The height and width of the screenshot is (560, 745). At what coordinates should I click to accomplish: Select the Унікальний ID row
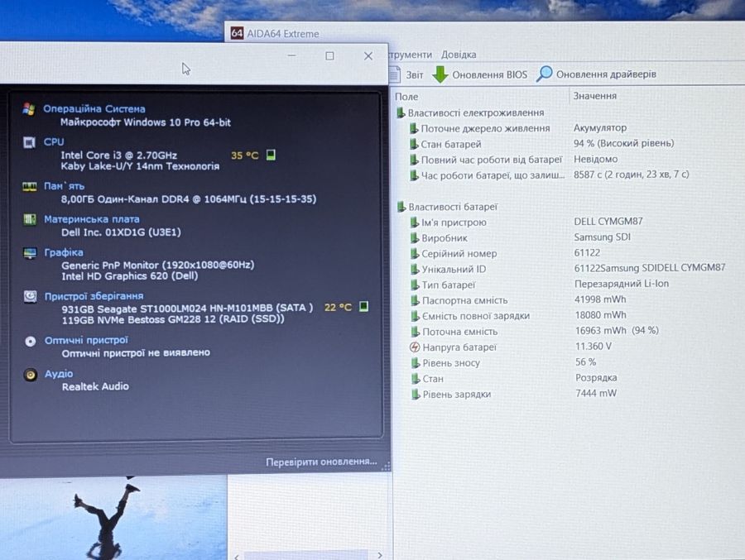coord(568,268)
